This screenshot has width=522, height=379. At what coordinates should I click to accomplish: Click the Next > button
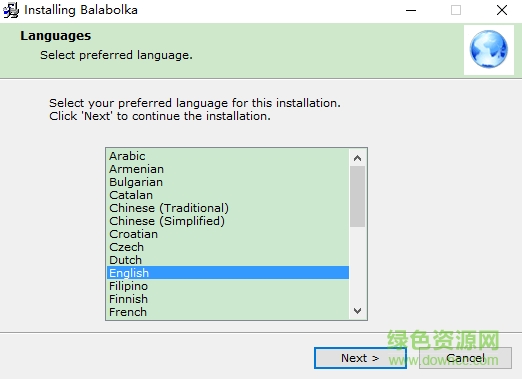click(x=360, y=358)
